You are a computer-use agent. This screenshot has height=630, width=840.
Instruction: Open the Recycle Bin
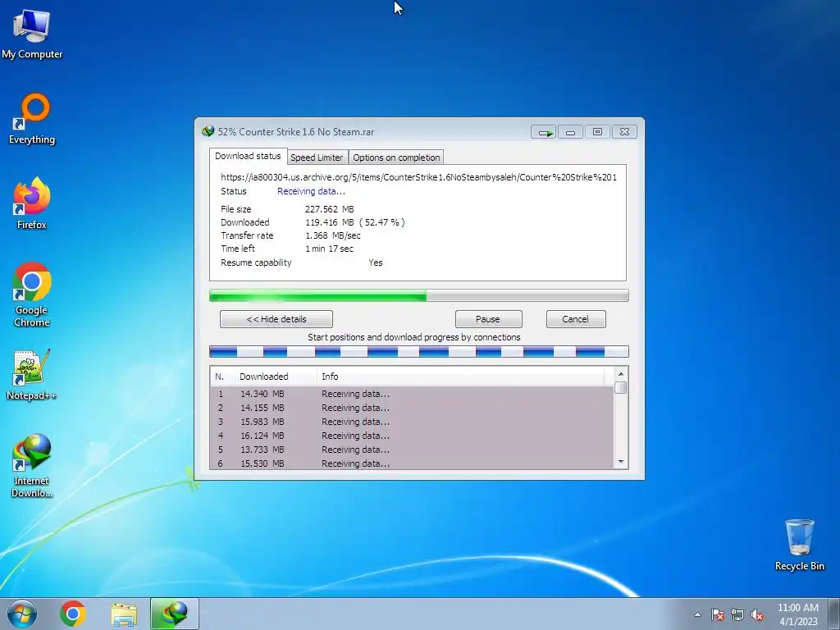tap(799, 545)
